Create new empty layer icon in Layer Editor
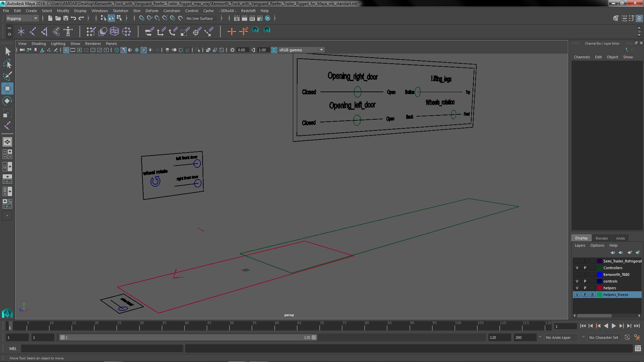This screenshot has height=362, width=644. click(x=630, y=252)
